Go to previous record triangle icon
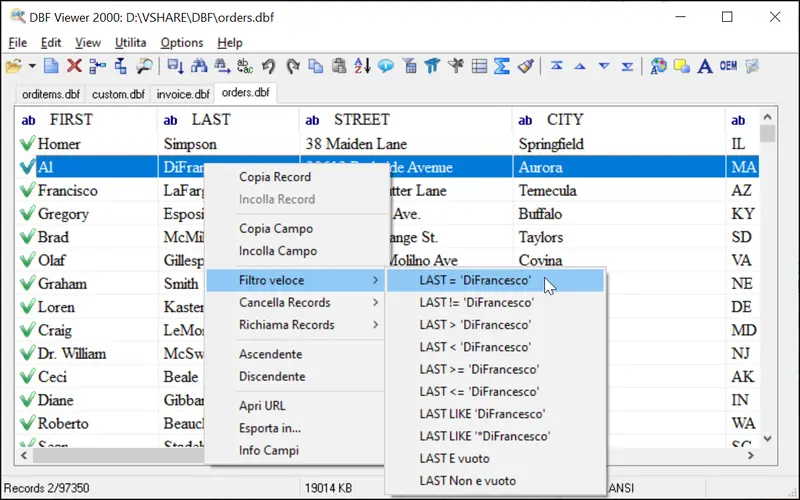Screen dimensions: 800x500 click(580, 66)
